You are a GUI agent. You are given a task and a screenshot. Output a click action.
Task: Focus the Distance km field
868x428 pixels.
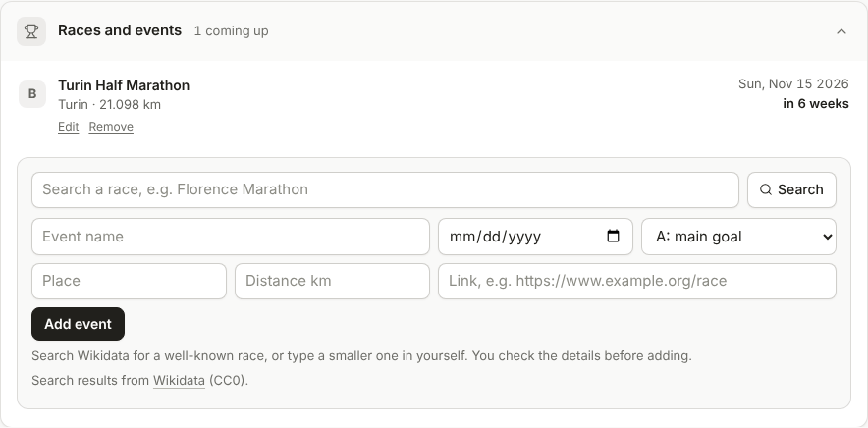tap(332, 282)
